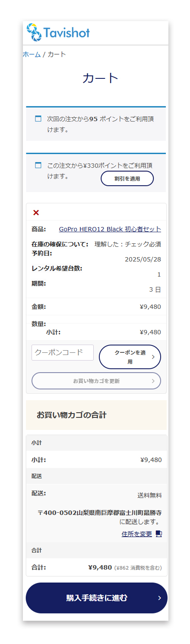Screen dimensions: 190x644
Task: Update cart with お買い物カゴを更新 button
Action: pyautogui.click(x=96, y=381)
